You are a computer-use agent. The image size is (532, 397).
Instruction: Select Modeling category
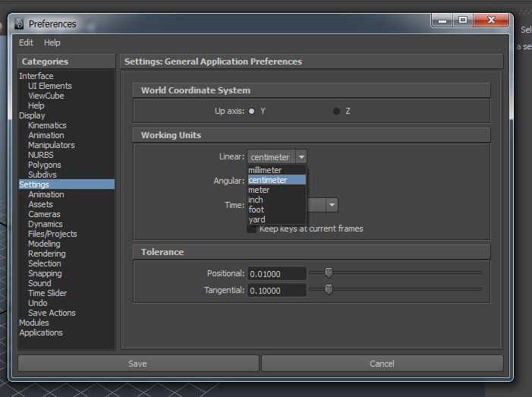(67, 244)
